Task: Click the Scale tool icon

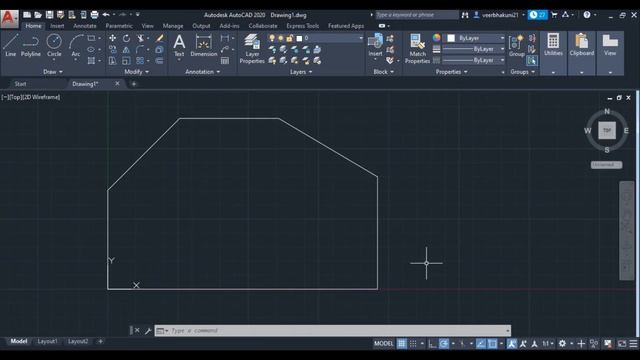Action: click(127, 61)
